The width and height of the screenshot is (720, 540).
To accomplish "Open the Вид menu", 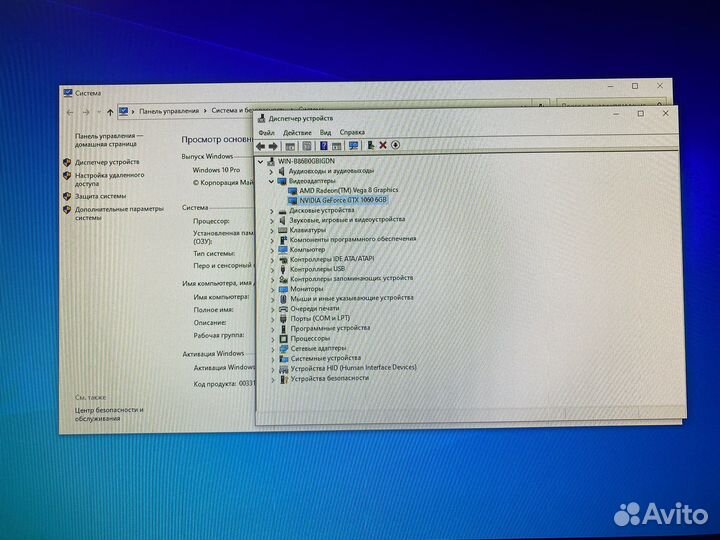I will pos(326,132).
